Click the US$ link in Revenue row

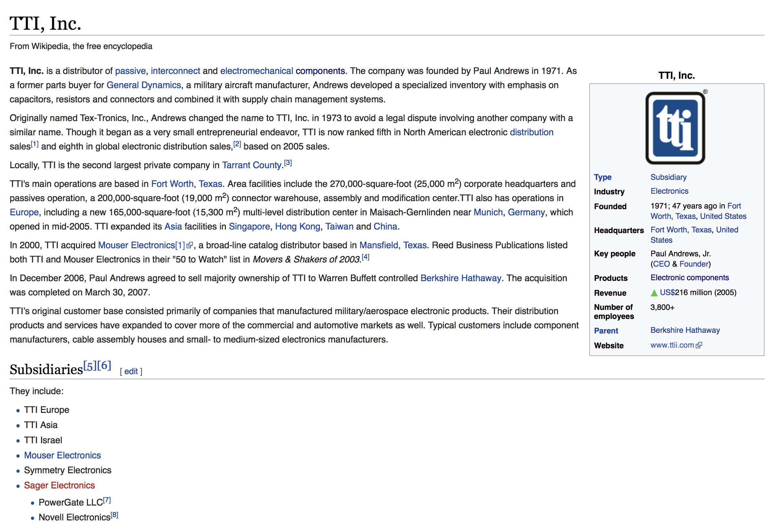pos(667,293)
